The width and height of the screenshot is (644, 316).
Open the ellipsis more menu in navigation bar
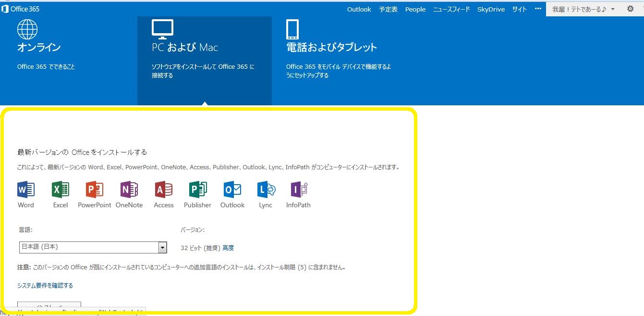click(x=538, y=9)
